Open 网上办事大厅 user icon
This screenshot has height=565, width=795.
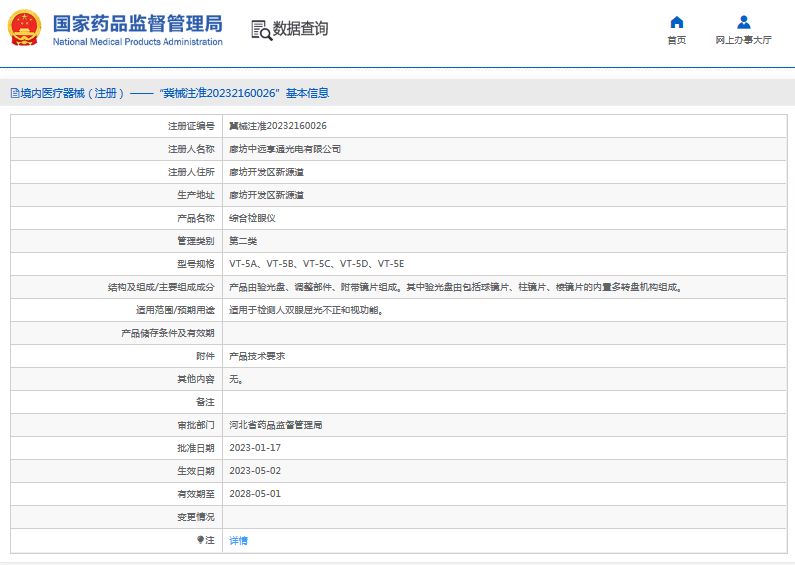pyautogui.click(x=743, y=22)
